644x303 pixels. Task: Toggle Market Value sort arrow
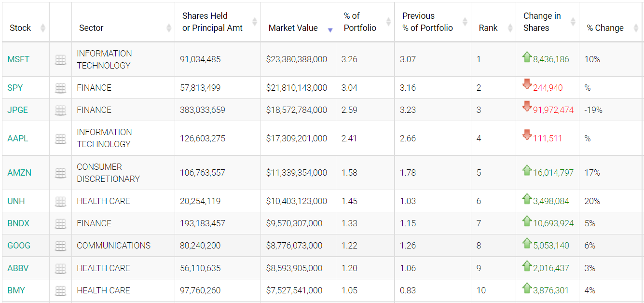[x=293, y=28]
